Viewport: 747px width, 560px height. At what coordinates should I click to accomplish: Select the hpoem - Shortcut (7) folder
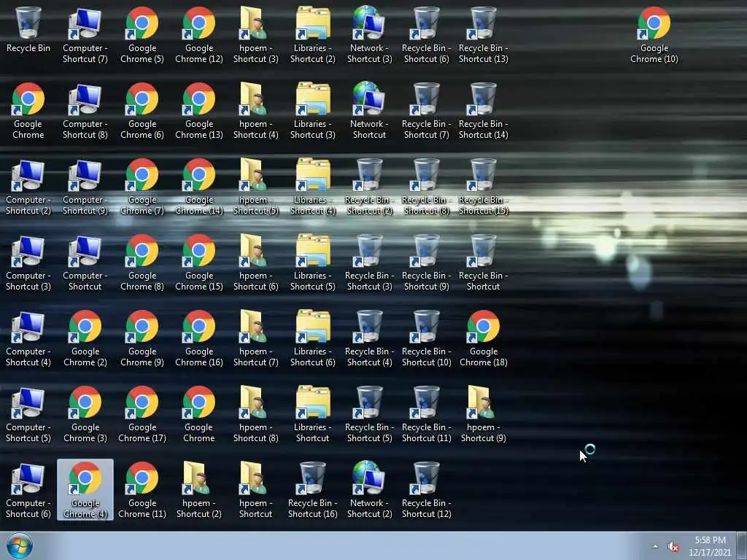(256, 338)
